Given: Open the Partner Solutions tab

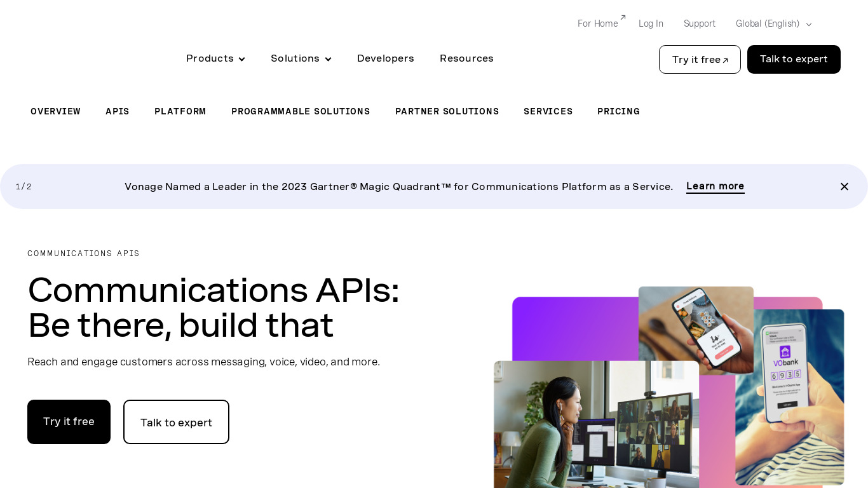Looking at the screenshot, I should pyautogui.click(x=447, y=111).
